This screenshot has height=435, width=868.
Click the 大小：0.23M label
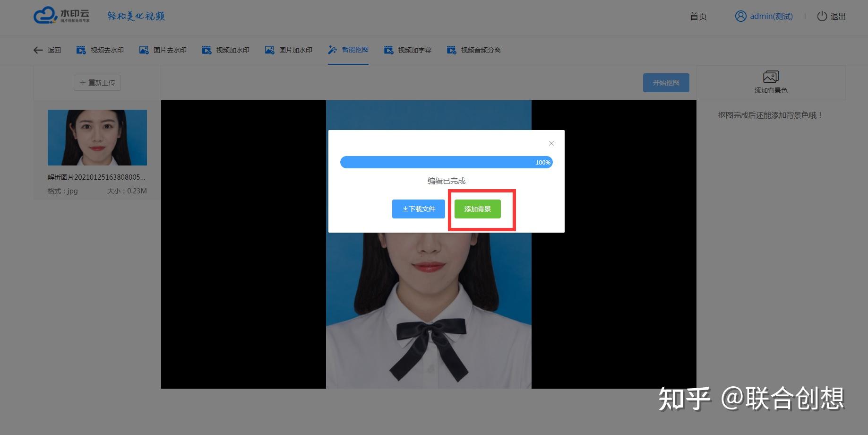pyautogui.click(x=127, y=191)
